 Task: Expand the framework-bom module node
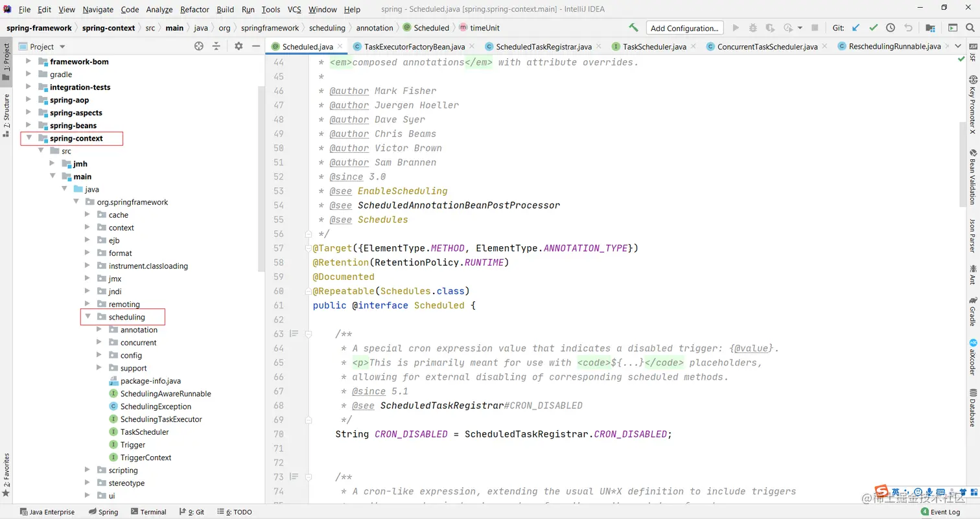tap(28, 62)
